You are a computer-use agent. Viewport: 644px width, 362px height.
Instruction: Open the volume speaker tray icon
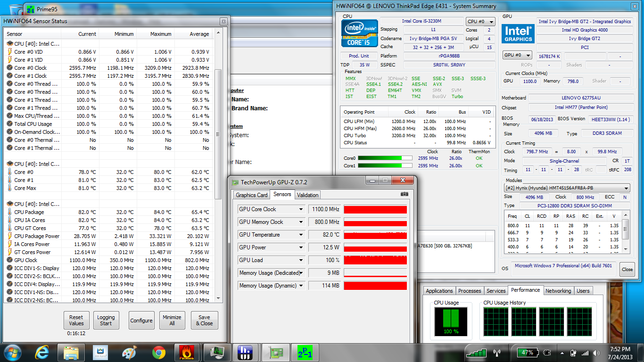click(595, 353)
